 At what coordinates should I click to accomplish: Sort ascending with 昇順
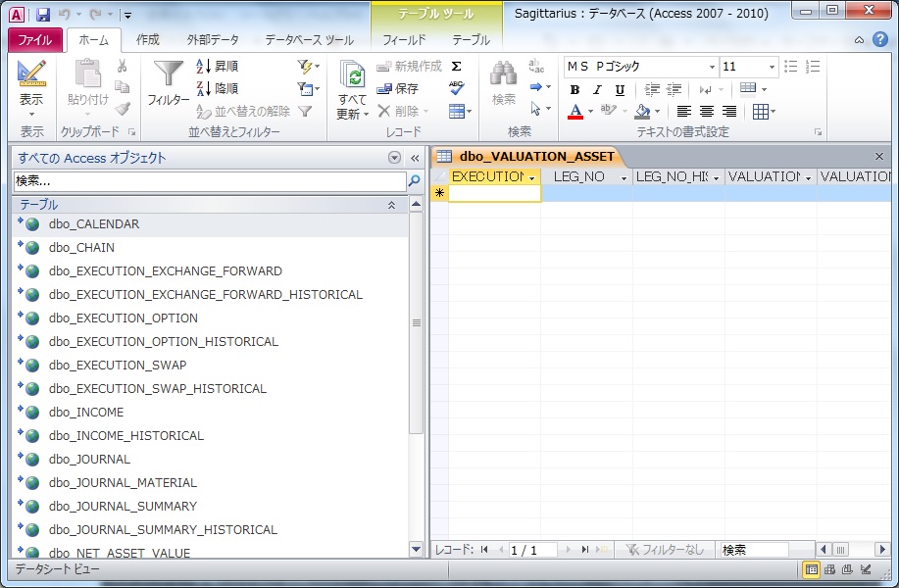(218, 67)
